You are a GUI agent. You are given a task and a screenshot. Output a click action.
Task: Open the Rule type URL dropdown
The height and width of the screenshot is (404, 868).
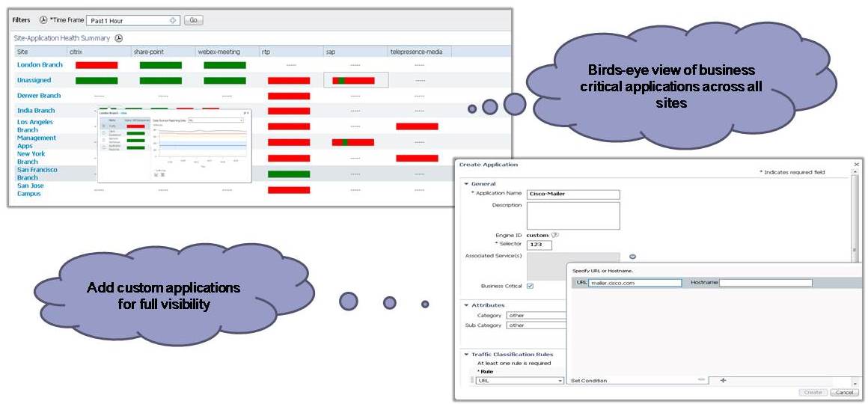560,381
